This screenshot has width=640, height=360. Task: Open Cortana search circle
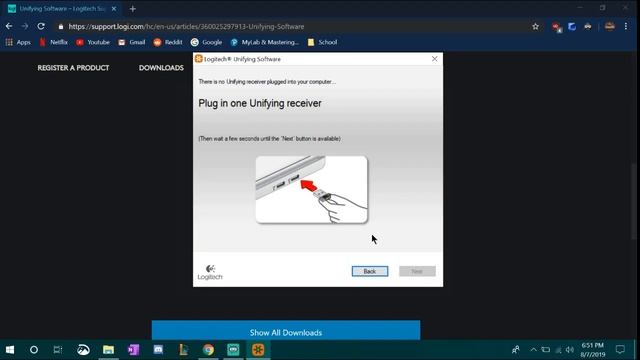click(x=34, y=349)
